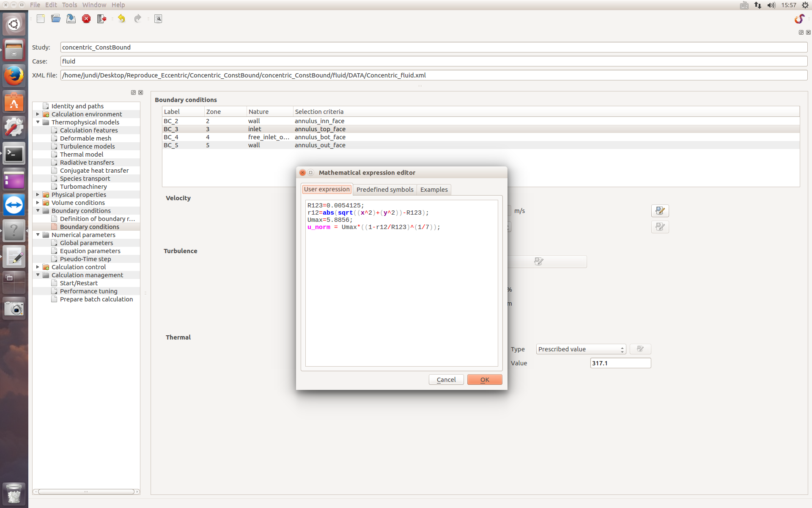The image size is (812, 508).
Task: Save the XML file via toolbar icon
Action: coord(71,19)
